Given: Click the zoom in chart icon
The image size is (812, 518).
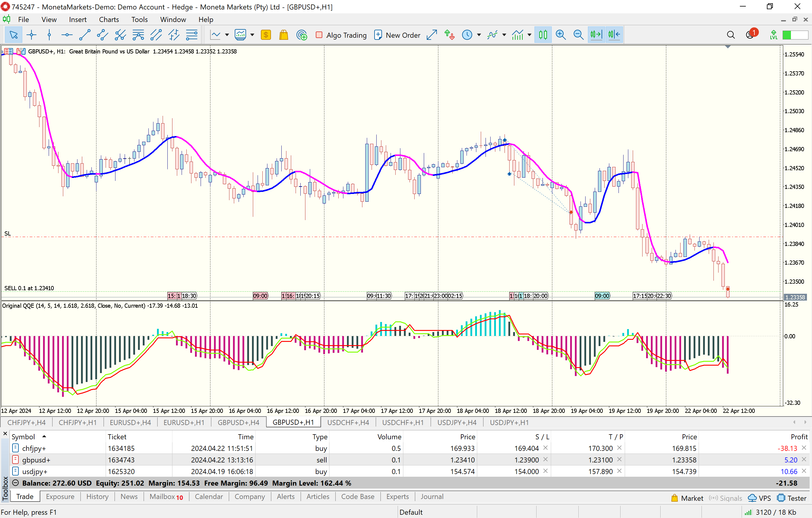Looking at the screenshot, I should click(x=560, y=35).
